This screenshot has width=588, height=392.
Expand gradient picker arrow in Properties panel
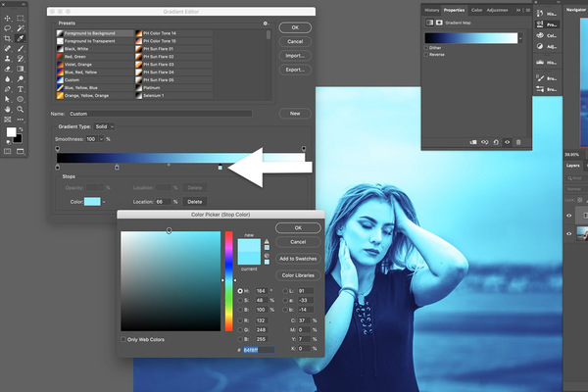(x=520, y=37)
